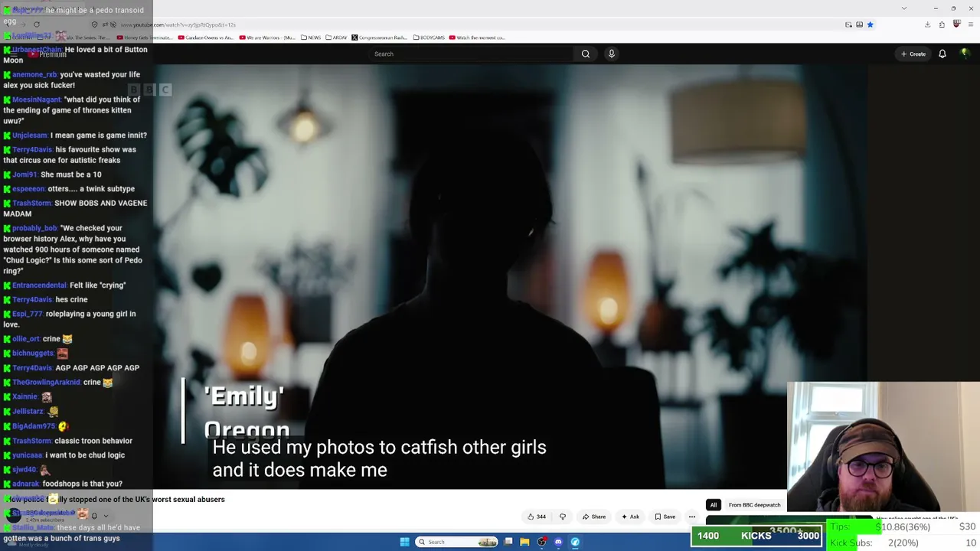Open more actions for the video
This screenshot has height=551, width=980.
(692, 517)
